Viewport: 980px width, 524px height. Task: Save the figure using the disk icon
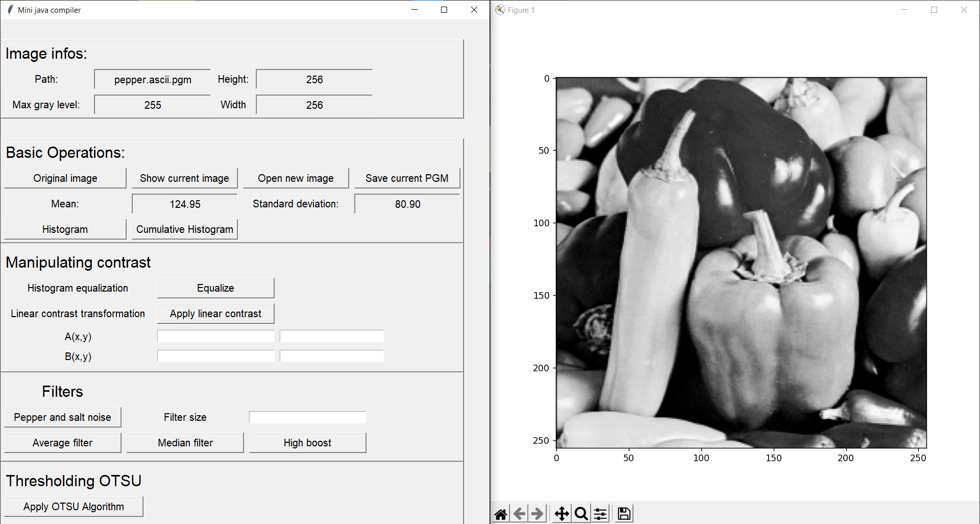(623, 513)
